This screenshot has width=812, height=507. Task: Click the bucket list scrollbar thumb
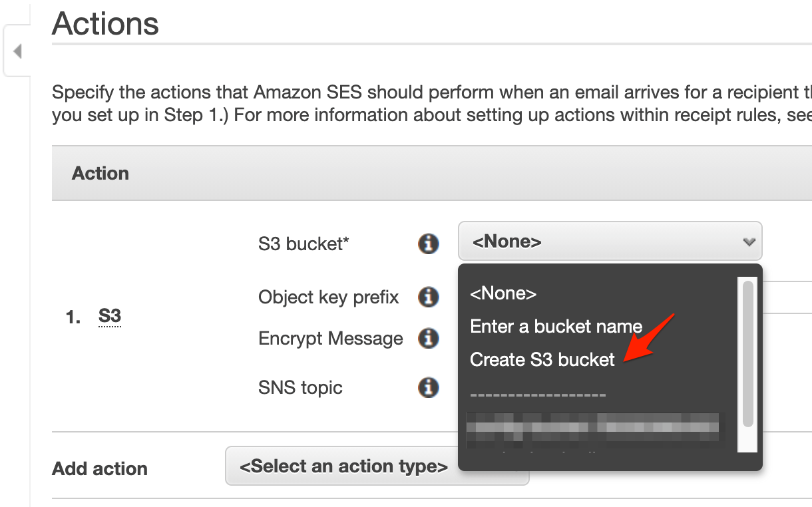(x=747, y=353)
